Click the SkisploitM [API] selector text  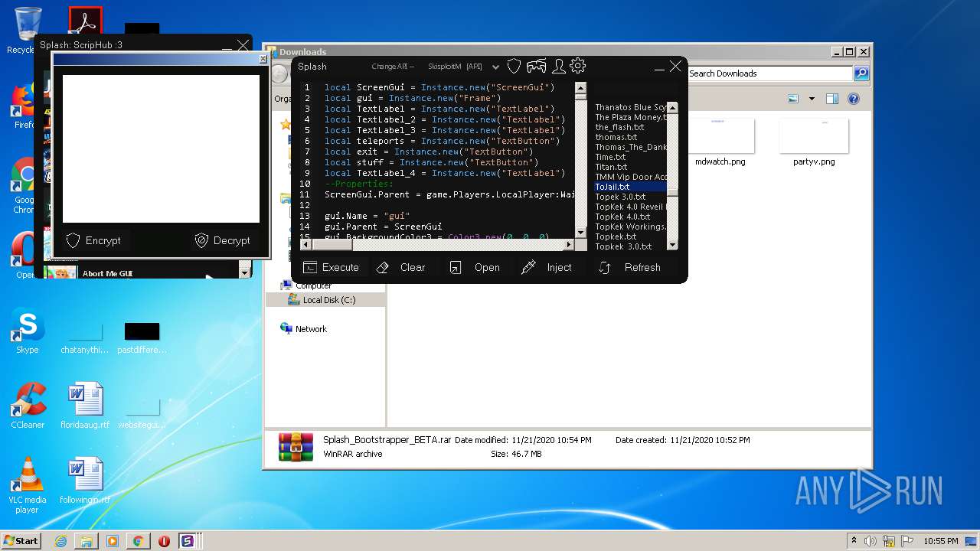pos(455,67)
